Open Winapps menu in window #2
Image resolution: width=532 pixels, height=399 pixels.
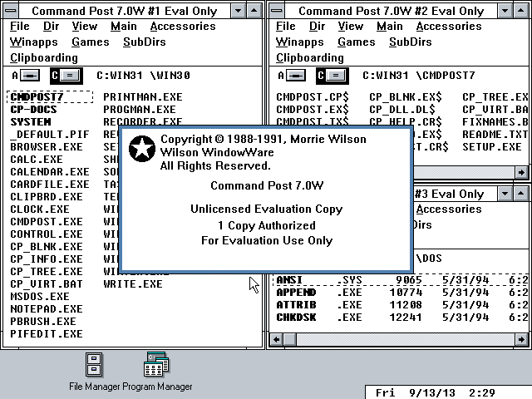pyautogui.click(x=299, y=42)
